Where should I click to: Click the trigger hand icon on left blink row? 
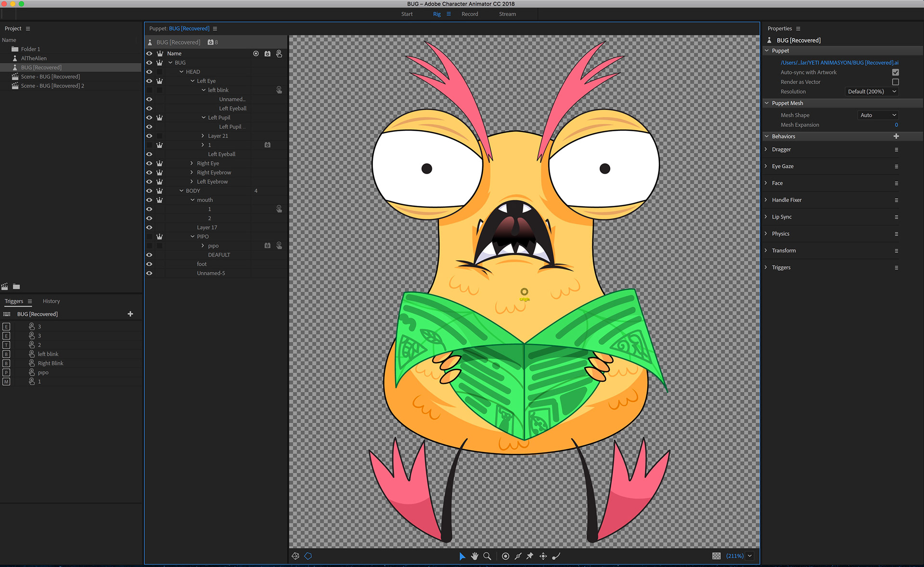click(x=279, y=90)
